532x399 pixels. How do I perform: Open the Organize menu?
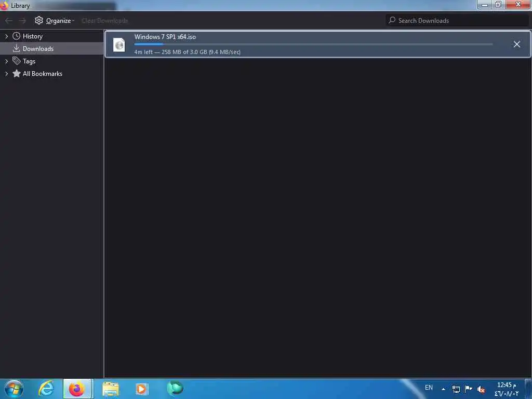(54, 21)
